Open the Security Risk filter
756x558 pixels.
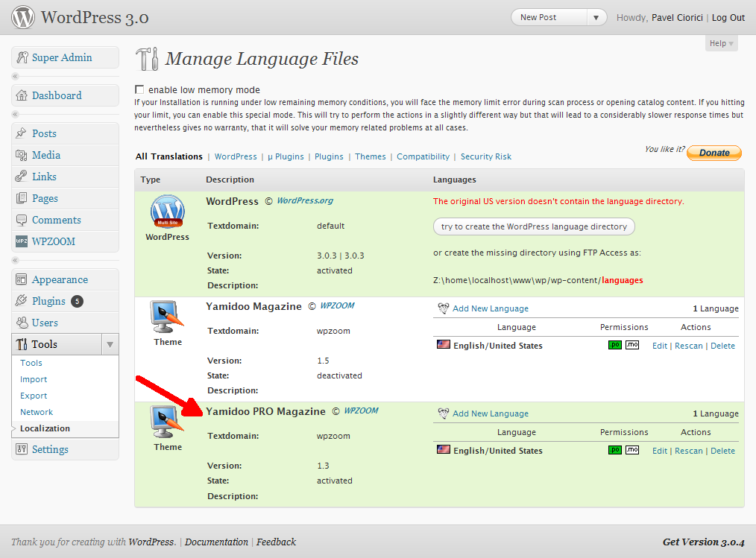tap(485, 156)
